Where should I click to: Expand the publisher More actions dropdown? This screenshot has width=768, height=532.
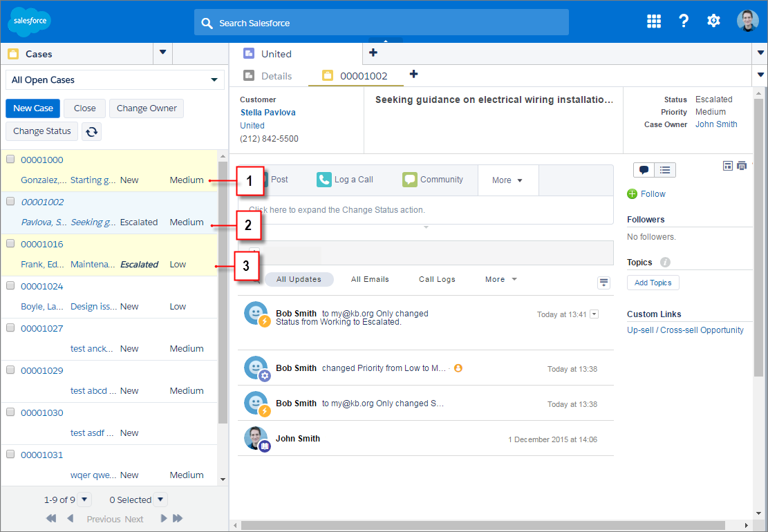pyautogui.click(x=507, y=180)
